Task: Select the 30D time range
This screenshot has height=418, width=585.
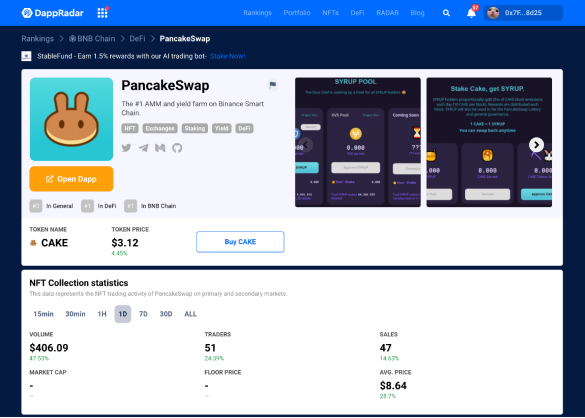Action: tap(166, 314)
